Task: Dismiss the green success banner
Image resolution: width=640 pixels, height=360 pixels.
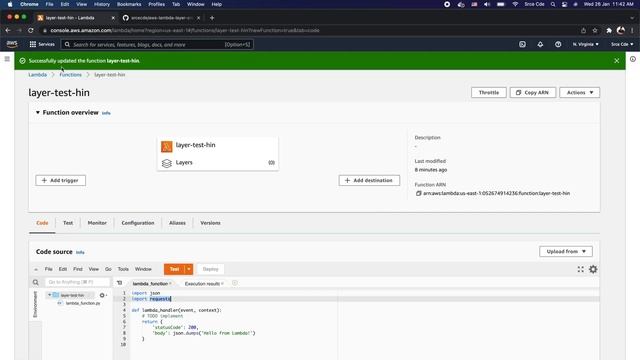Action: point(617,61)
